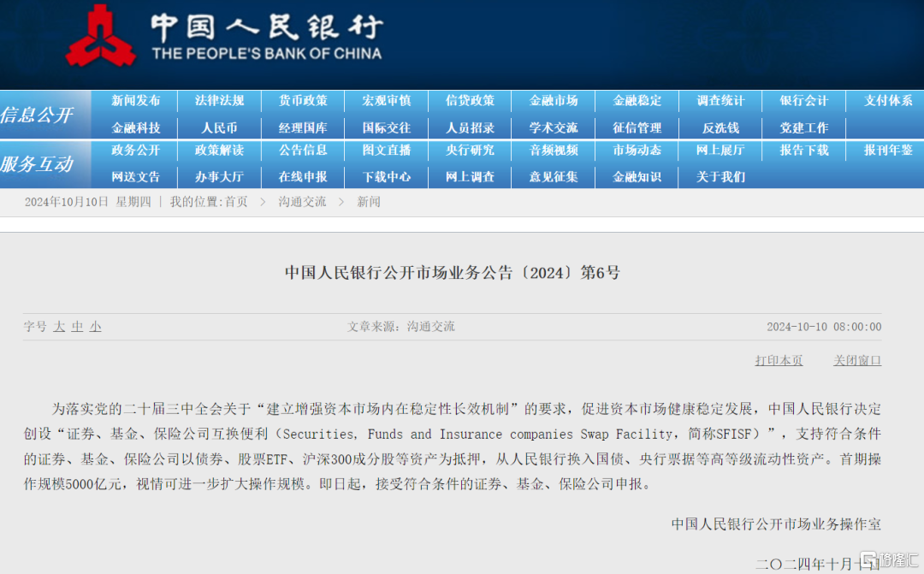
Task: Open 法律法规 menu item
Action: [x=219, y=101]
